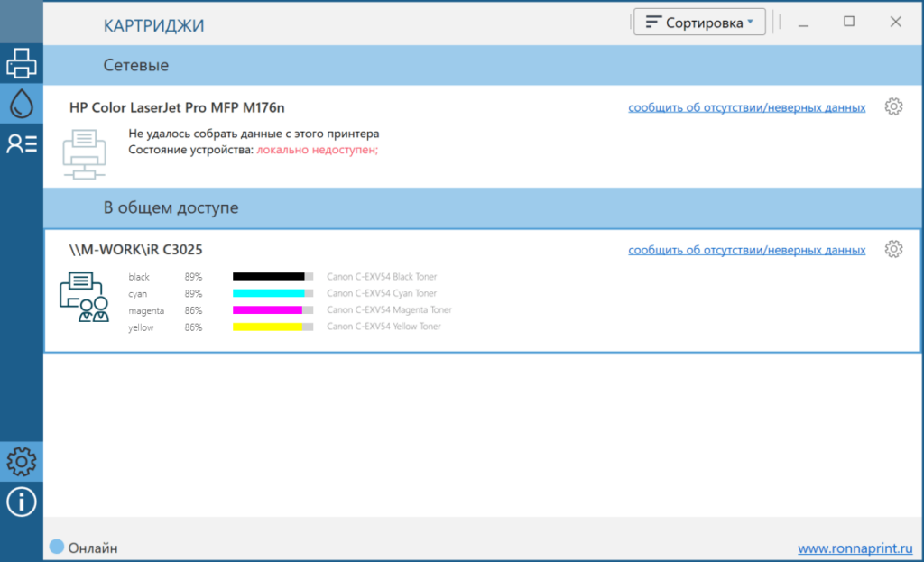Open the www.ronnaprint.ru website link
Viewport: 924px width, 562px height.
[x=855, y=548]
